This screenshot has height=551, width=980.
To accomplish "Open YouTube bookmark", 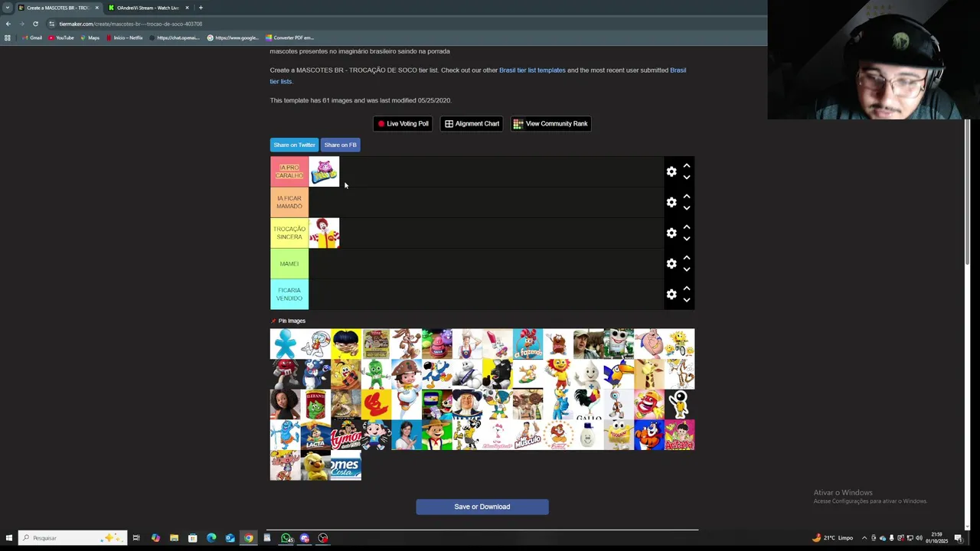I will 60,37.
